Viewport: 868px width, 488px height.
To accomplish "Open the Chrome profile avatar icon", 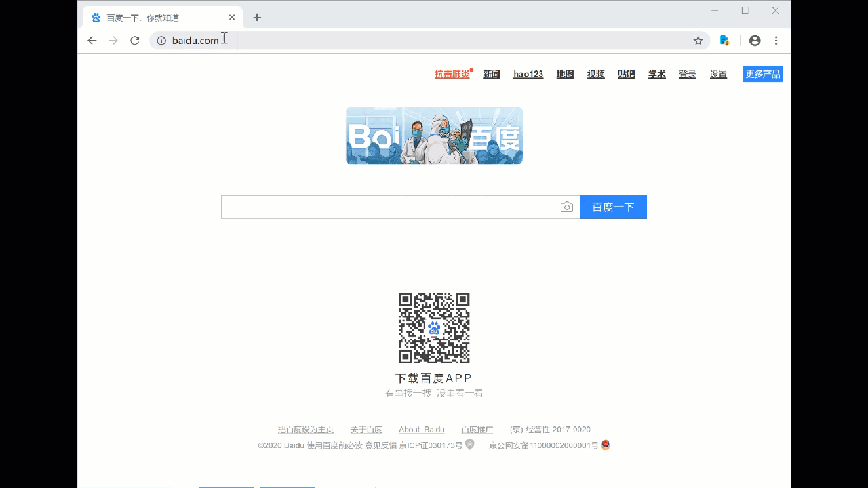I will click(x=755, y=41).
